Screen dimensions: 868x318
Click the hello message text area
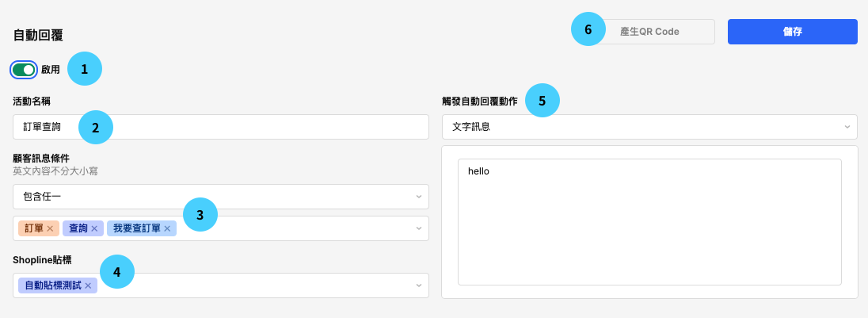[x=649, y=222]
